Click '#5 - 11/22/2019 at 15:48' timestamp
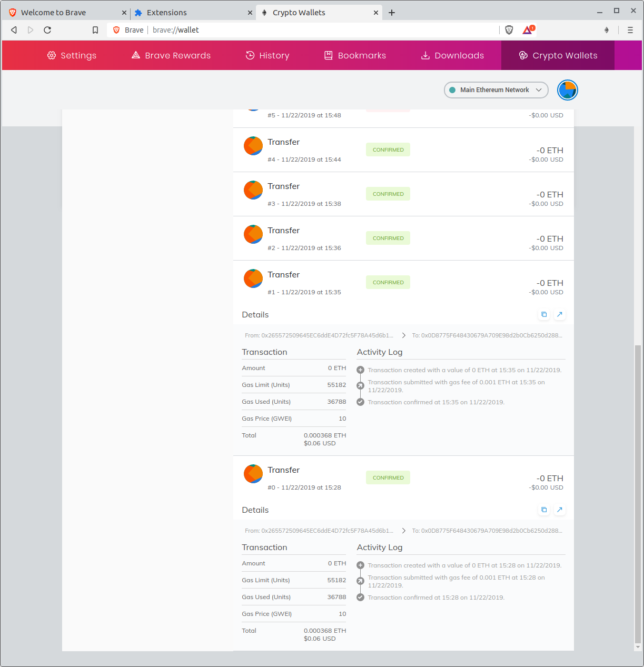The height and width of the screenshot is (667, 644). click(304, 115)
